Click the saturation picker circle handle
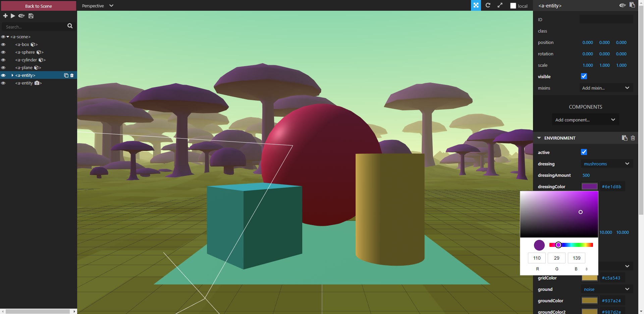 pos(581,212)
